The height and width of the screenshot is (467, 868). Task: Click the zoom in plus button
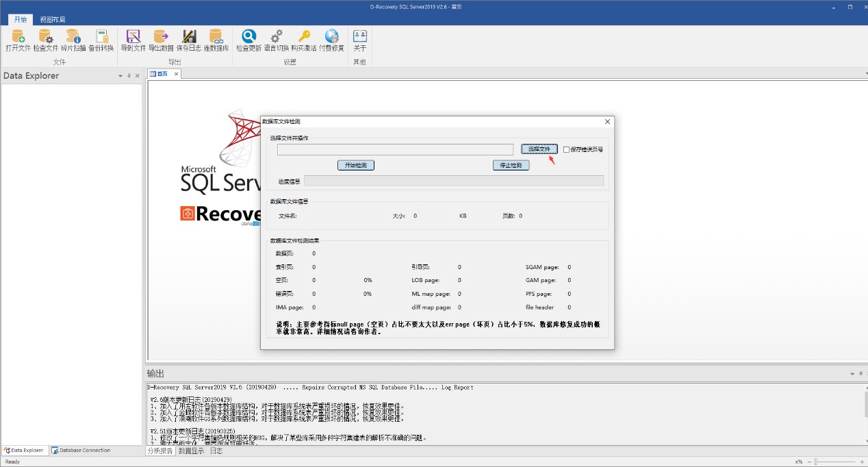pyautogui.click(x=861, y=462)
